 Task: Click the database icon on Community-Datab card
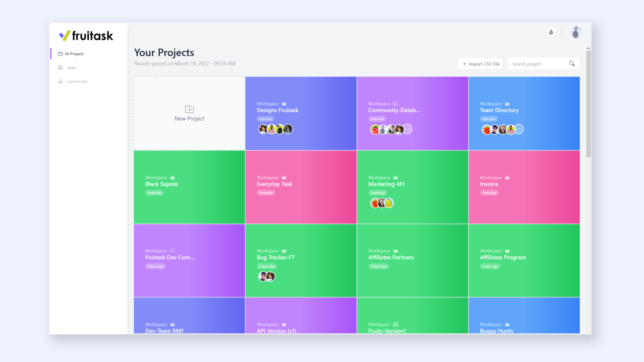click(395, 104)
